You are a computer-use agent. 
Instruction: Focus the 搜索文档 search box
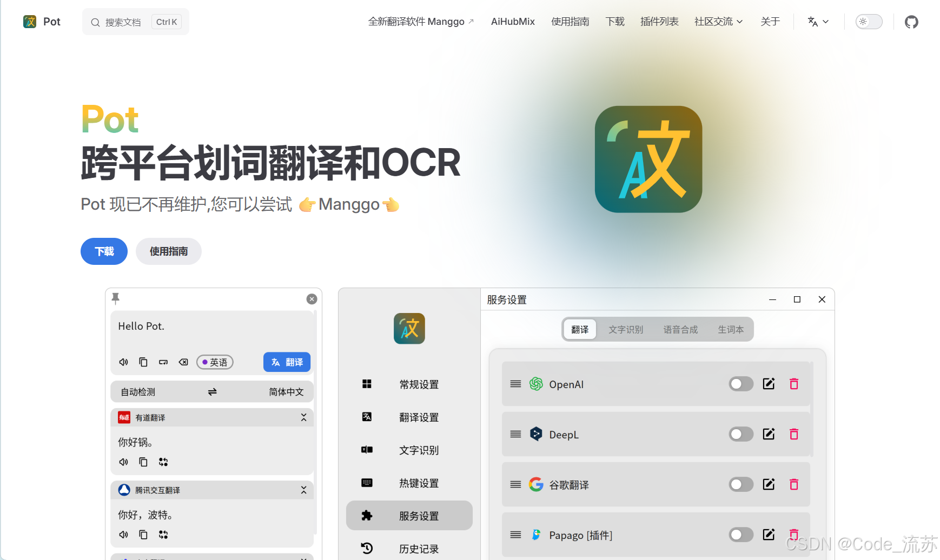(x=136, y=22)
